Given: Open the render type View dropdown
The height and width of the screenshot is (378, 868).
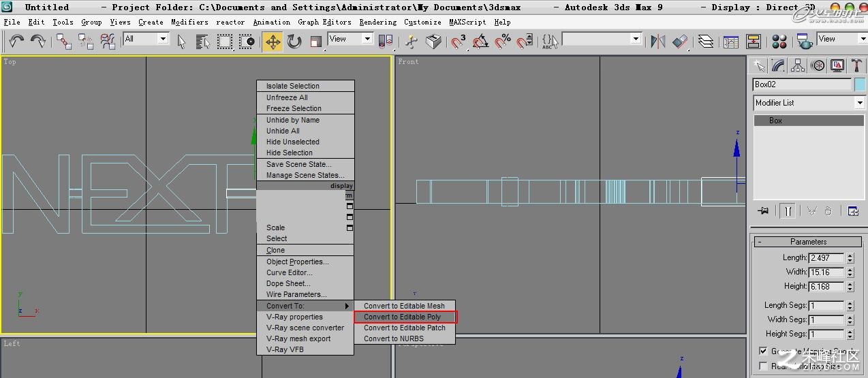Looking at the screenshot, I should [841, 39].
